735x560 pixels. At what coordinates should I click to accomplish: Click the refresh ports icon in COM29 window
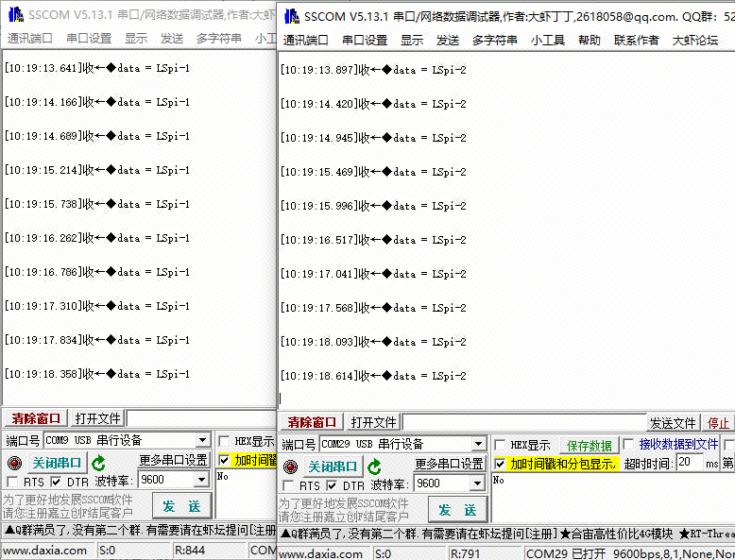click(375, 467)
